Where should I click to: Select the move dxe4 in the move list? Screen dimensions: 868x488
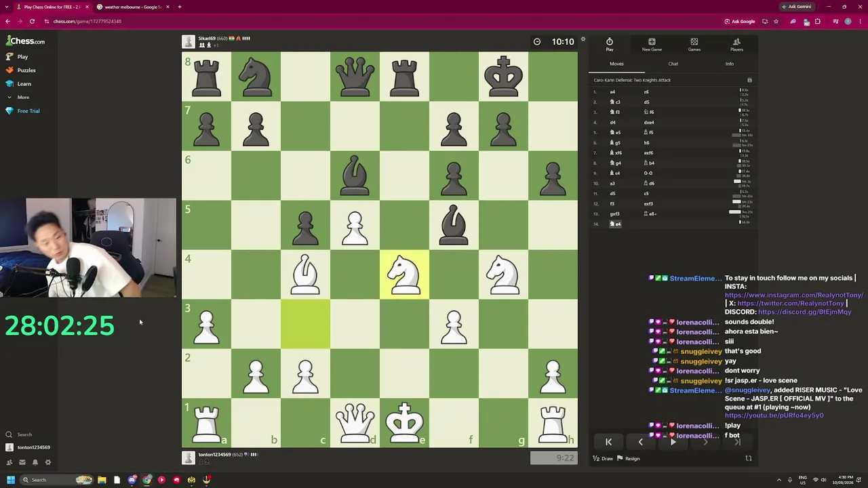(649, 123)
